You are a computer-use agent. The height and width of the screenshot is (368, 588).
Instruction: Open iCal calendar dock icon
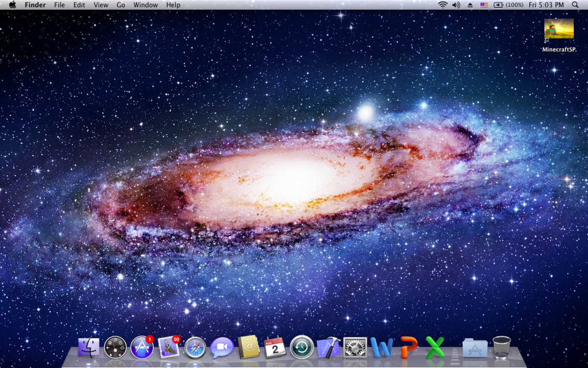(x=275, y=347)
